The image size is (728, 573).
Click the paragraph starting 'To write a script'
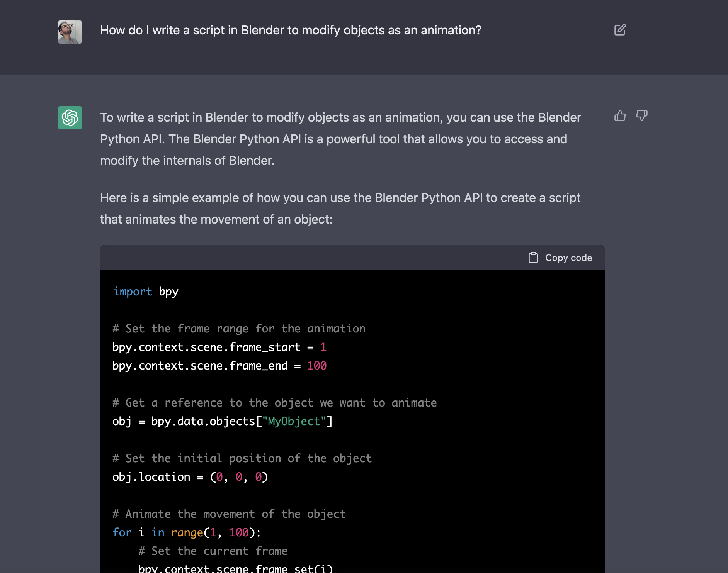[340, 139]
